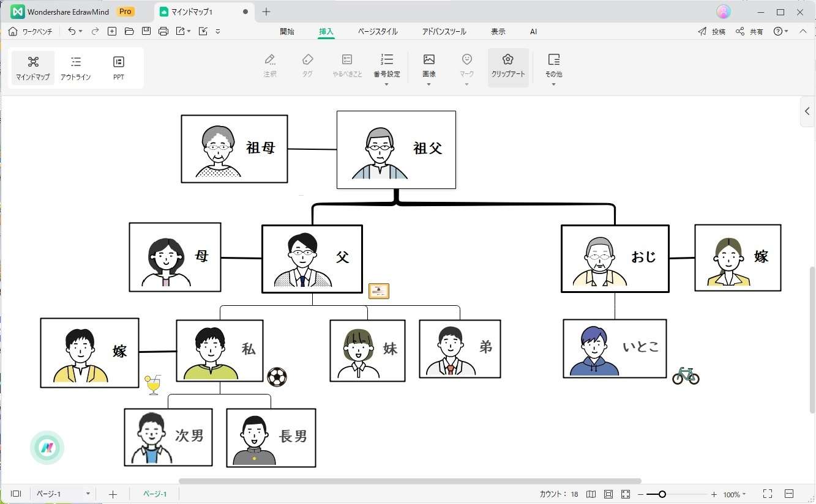Image resolution: width=816 pixels, height=504 pixels.
Task: Open the Clipart (クリップアート) panel
Action: tap(507, 66)
